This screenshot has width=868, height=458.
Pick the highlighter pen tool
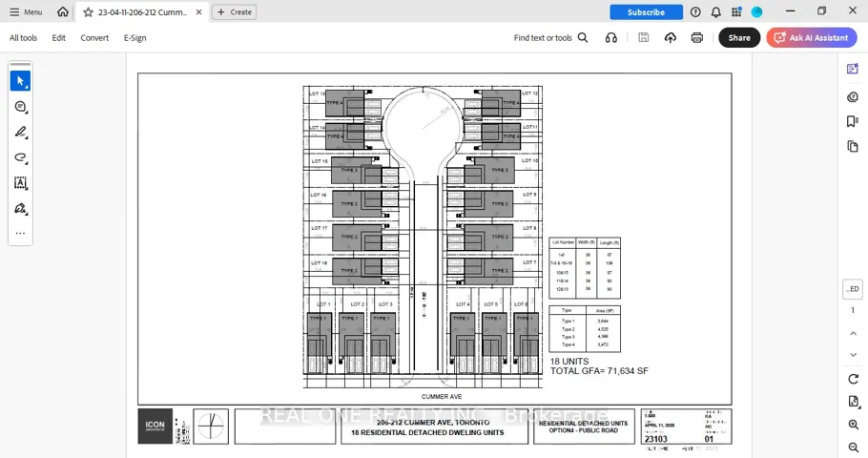[20, 133]
